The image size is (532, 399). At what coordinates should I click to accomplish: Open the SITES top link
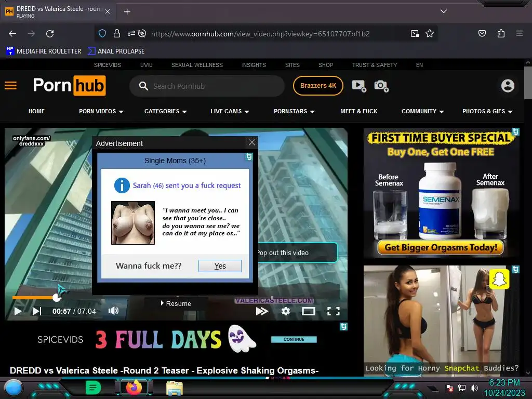[x=292, y=65]
